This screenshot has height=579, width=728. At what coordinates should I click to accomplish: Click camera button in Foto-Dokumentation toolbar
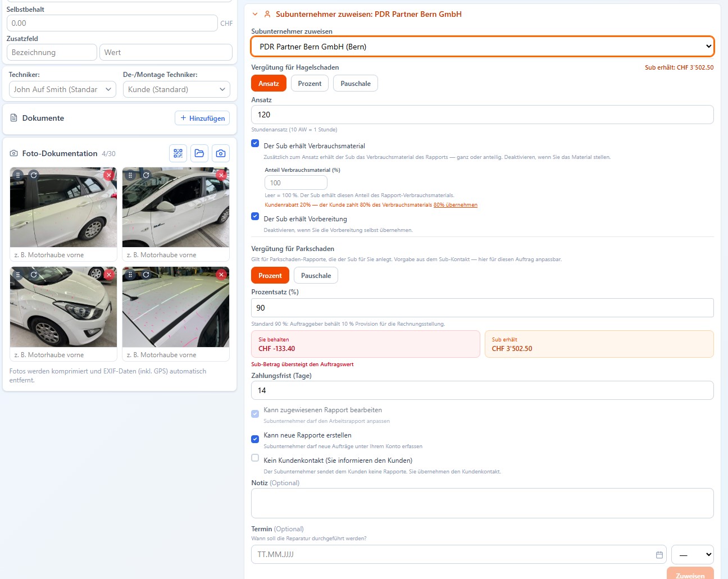pos(221,153)
